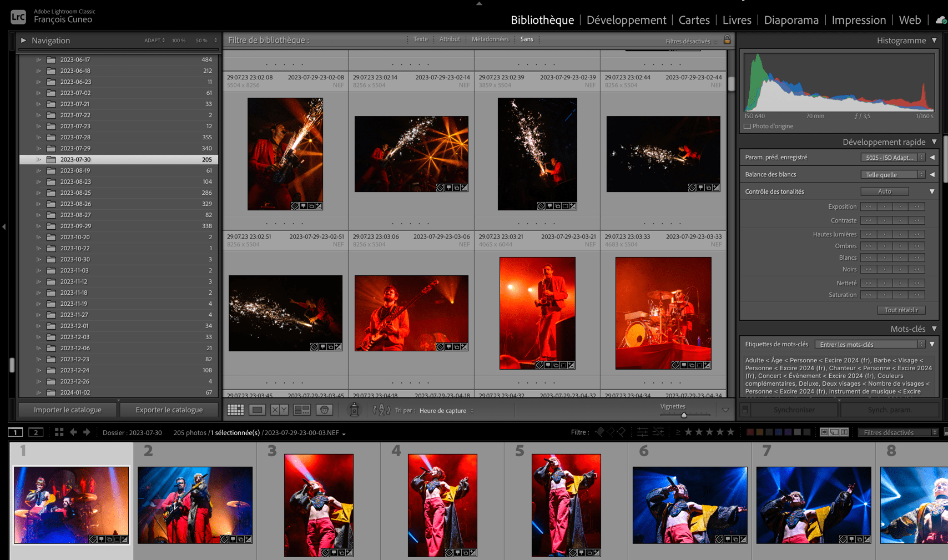Click the Tout rétablir button
The image size is (948, 560).
pyautogui.click(x=901, y=310)
